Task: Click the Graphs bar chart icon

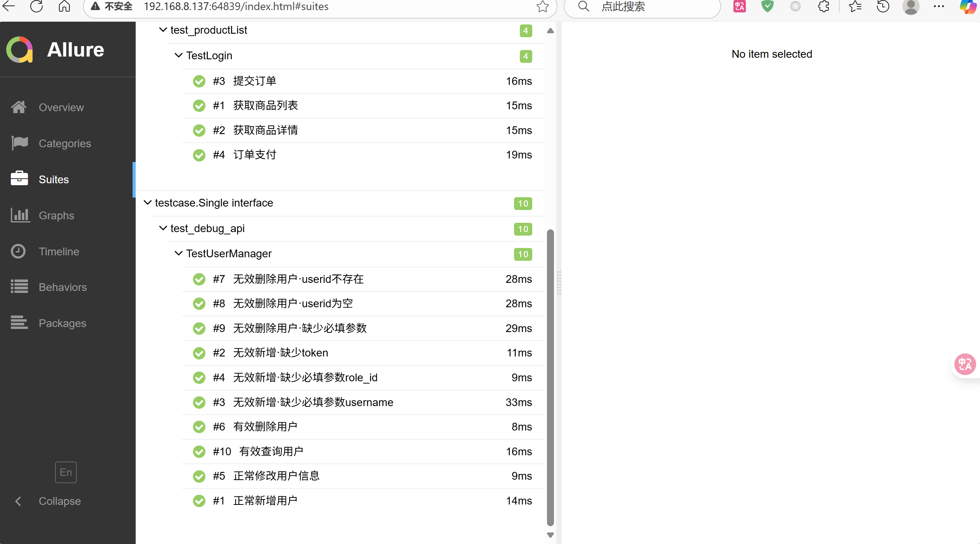Action: click(x=19, y=215)
